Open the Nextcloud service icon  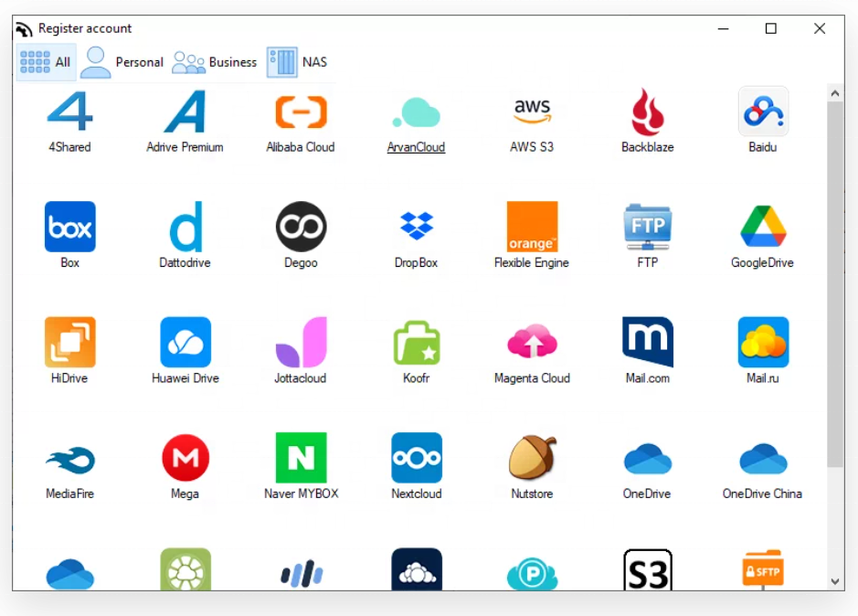416,458
